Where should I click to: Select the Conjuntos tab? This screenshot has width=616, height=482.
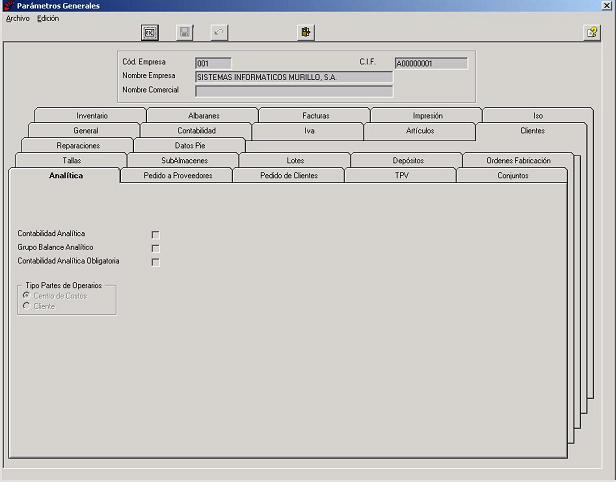[x=512, y=175]
